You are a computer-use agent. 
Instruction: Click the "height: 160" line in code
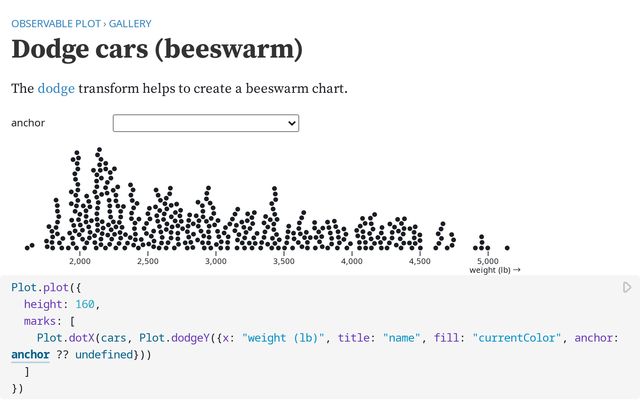62,304
